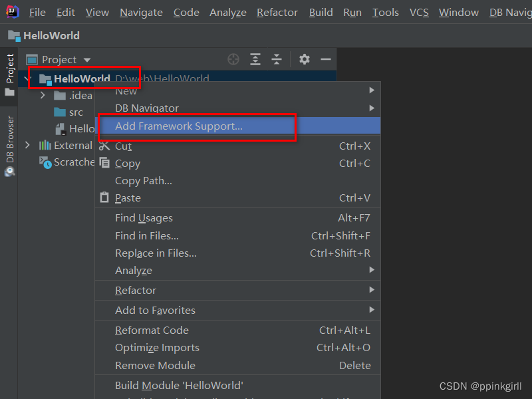This screenshot has height=399, width=532.
Task: Open the Project view dropdown arrow
Action: tap(87, 60)
